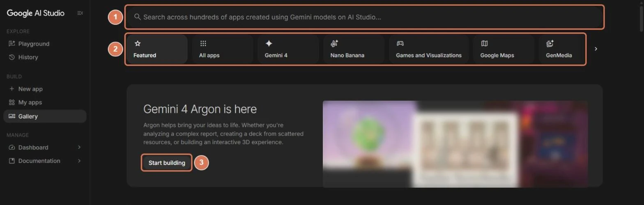Expand the Documentation chevron arrow
This screenshot has height=205, width=644.
[x=79, y=161]
